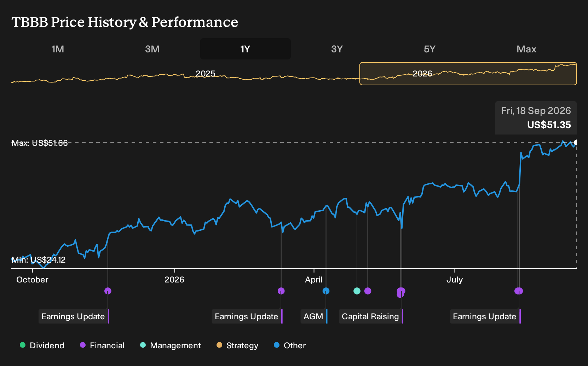The image size is (588, 366).
Task: Open the Earnings Update label before April
Action: click(x=247, y=316)
